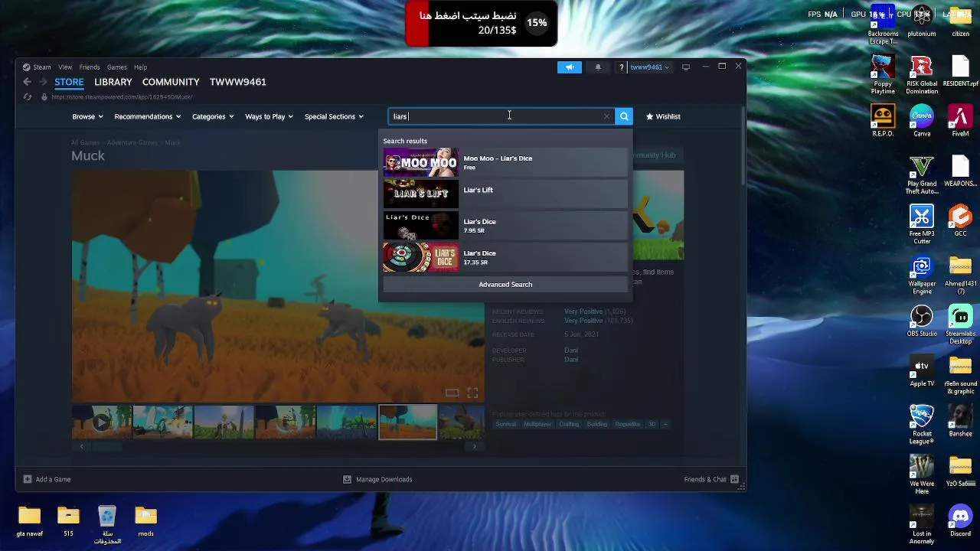Viewport: 980px width, 551px height.
Task: Click the Add a Game plus icon
Action: click(28, 479)
